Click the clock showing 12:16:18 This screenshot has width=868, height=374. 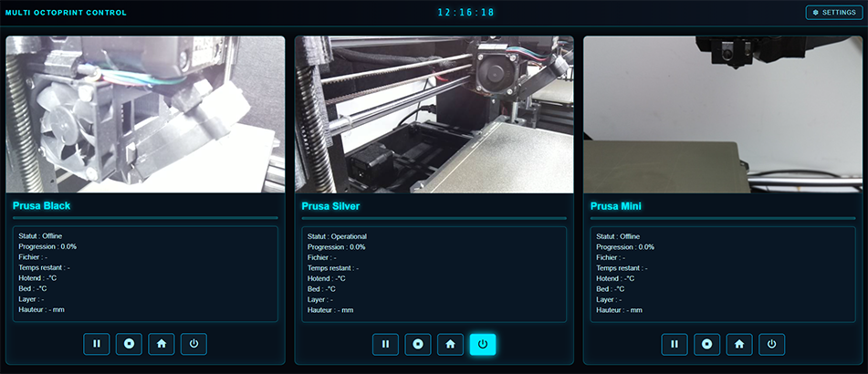pyautogui.click(x=466, y=12)
